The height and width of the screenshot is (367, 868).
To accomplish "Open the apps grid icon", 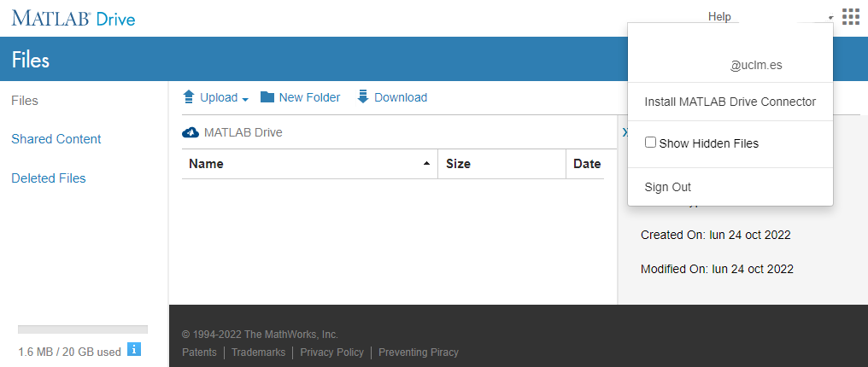I will click(850, 17).
